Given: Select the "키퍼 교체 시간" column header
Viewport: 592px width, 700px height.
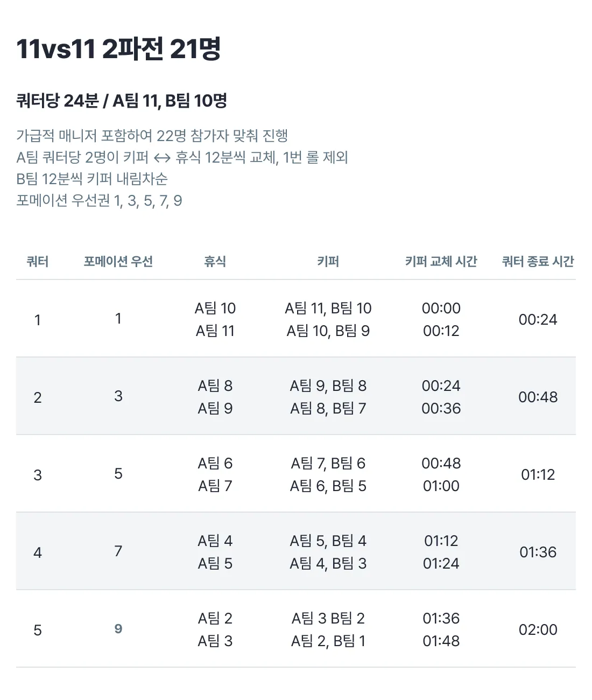Looking at the screenshot, I should pos(441,262).
